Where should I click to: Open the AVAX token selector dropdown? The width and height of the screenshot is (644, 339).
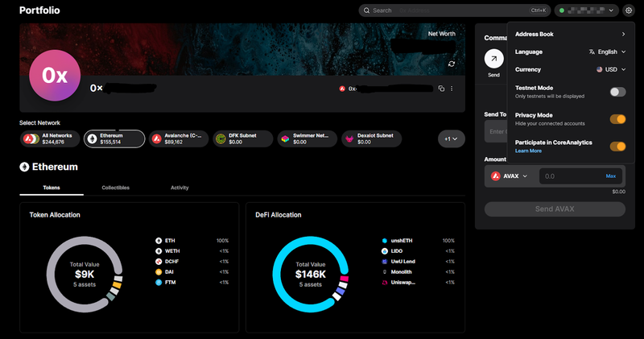(x=510, y=176)
